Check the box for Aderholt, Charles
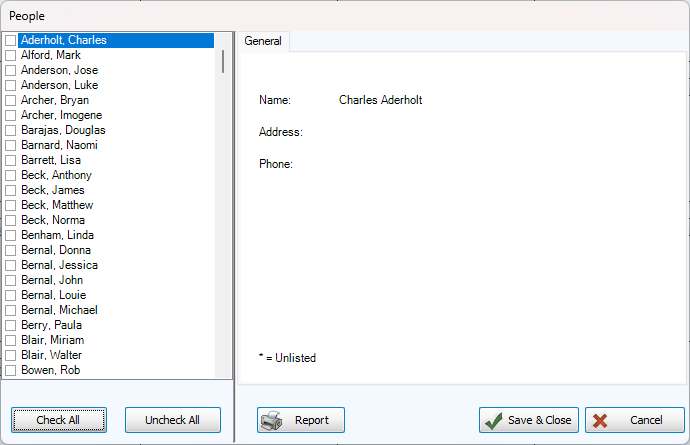Viewport: 690px width, 445px height. point(10,41)
